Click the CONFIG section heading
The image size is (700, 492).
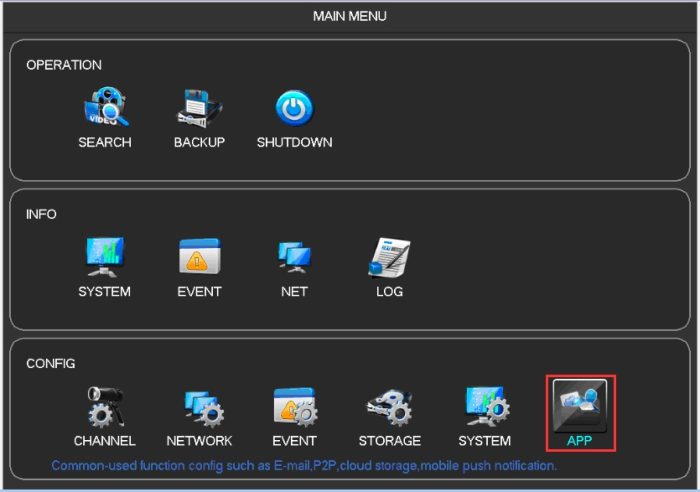(x=51, y=363)
